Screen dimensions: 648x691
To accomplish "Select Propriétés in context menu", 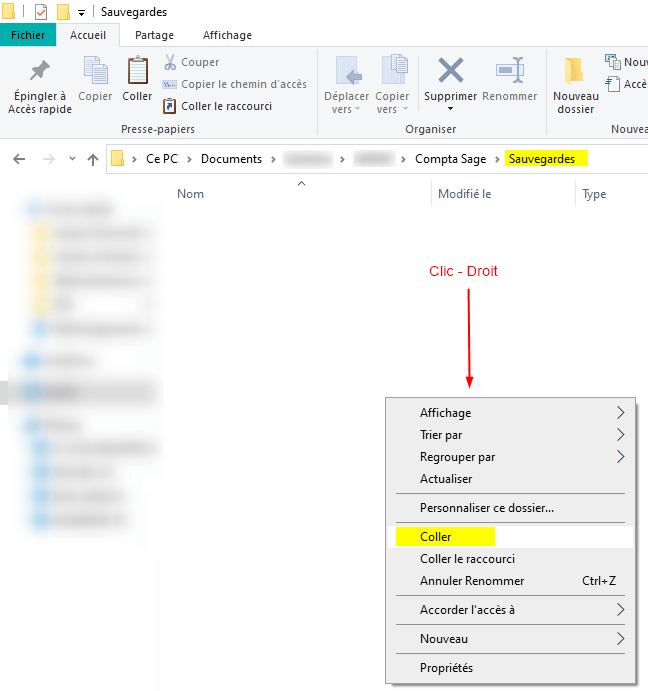I will tap(446, 668).
